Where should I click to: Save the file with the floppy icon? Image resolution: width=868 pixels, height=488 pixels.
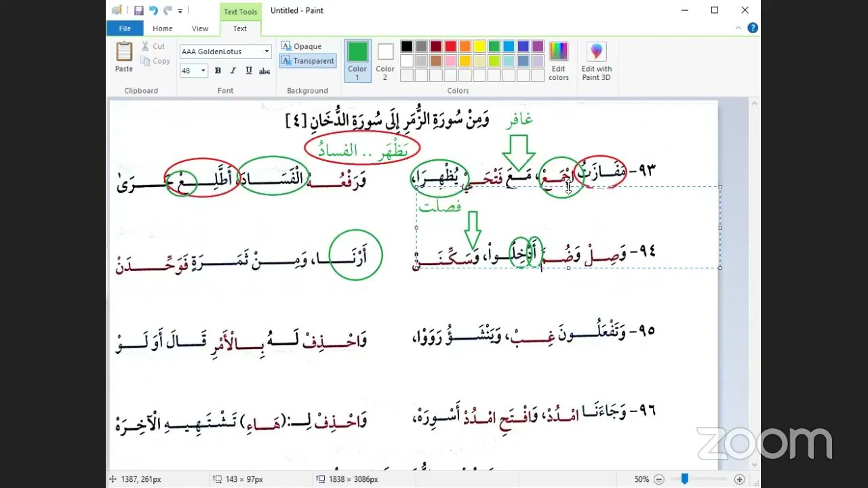coord(138,10)
